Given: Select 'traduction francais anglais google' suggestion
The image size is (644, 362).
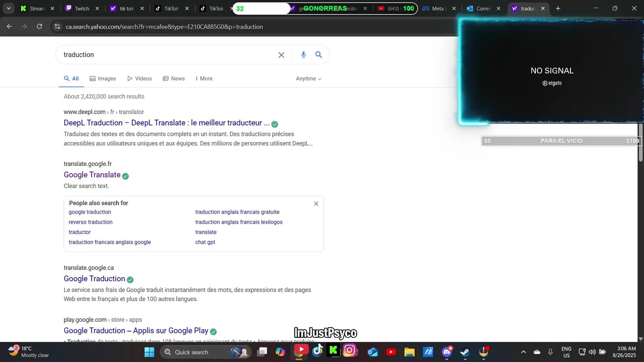Looking at the screenshot, I should (110, 242).
